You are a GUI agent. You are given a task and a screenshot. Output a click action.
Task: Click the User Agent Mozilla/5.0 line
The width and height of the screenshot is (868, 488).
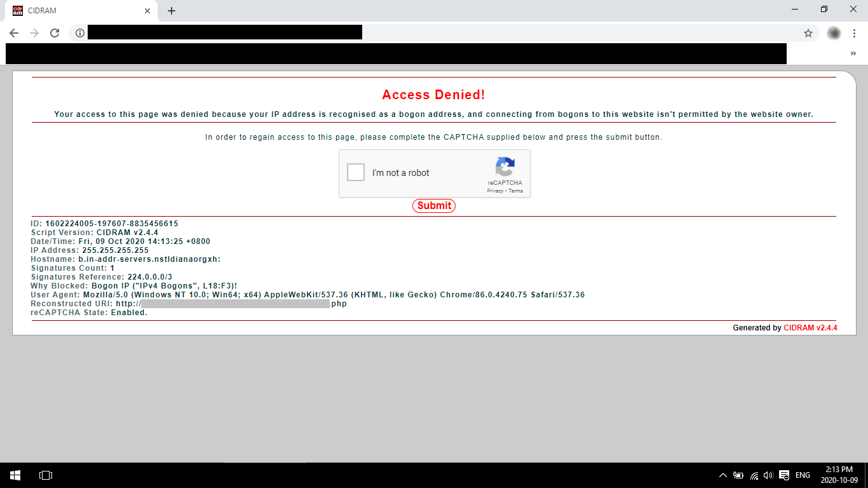(308, 295)
